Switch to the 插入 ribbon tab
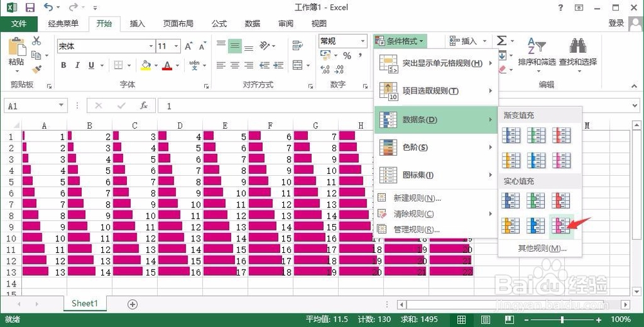Viewport: 644px width, 327px height. pyautogui.click(x=137, y=23)
